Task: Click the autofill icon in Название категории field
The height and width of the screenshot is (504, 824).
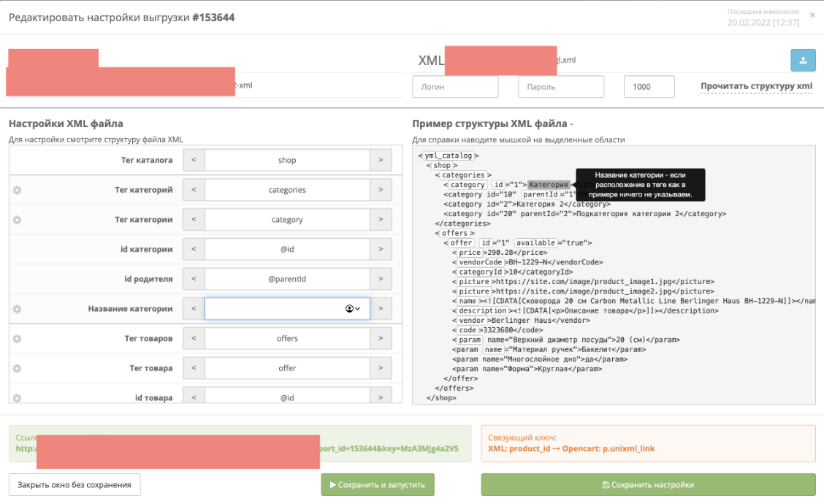Action: (354, 309)
